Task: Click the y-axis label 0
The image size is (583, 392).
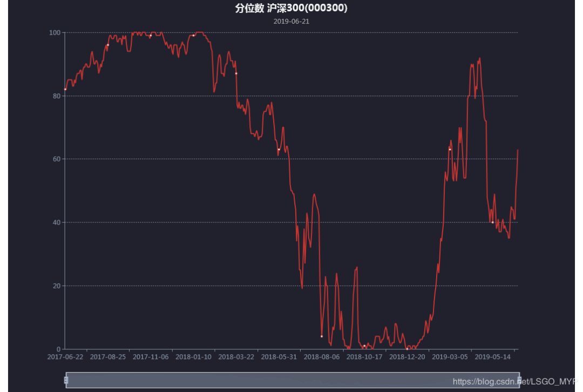Action: (x=58, y=349)
